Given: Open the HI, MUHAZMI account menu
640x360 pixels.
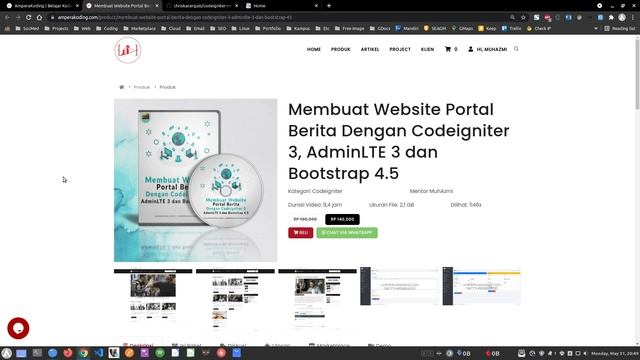Looking at the screenshot, I should coord(487,49).
